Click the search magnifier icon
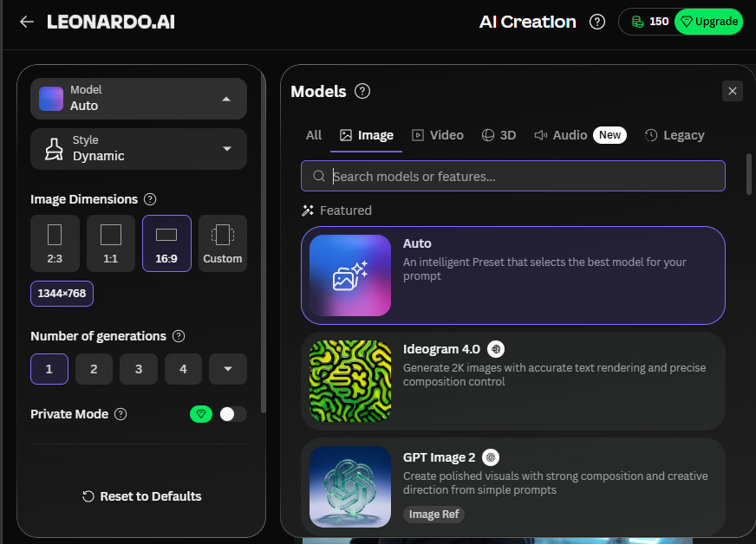Viewport: 756px width, 544px height. tap(319, 176)
